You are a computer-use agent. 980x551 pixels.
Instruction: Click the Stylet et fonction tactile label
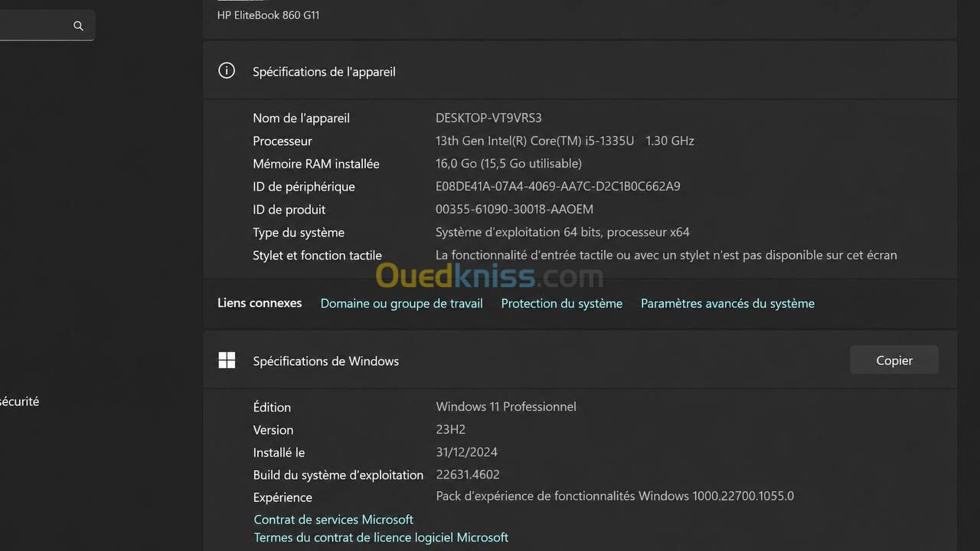point(317,256)
